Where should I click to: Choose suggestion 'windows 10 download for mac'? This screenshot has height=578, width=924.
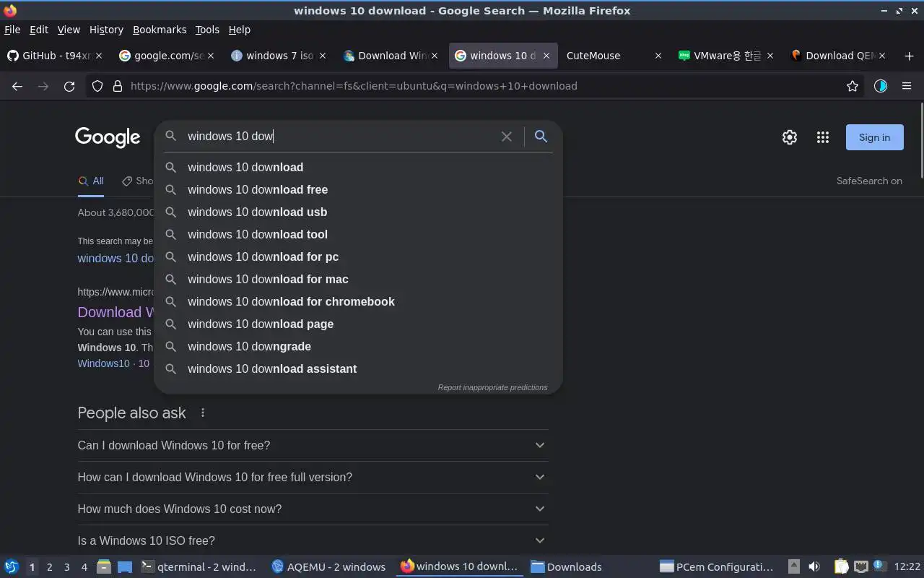[358, 279]
